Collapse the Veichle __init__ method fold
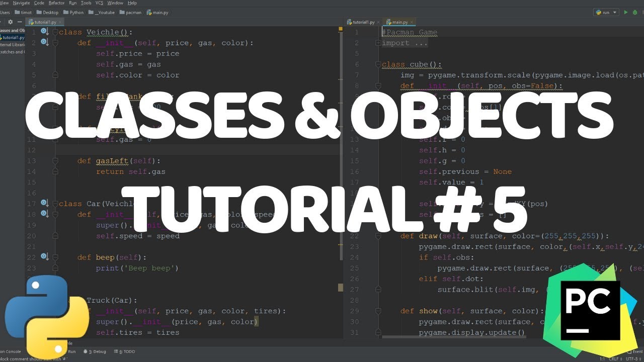This screenshot has height=362, width=644. pos(56,43)
